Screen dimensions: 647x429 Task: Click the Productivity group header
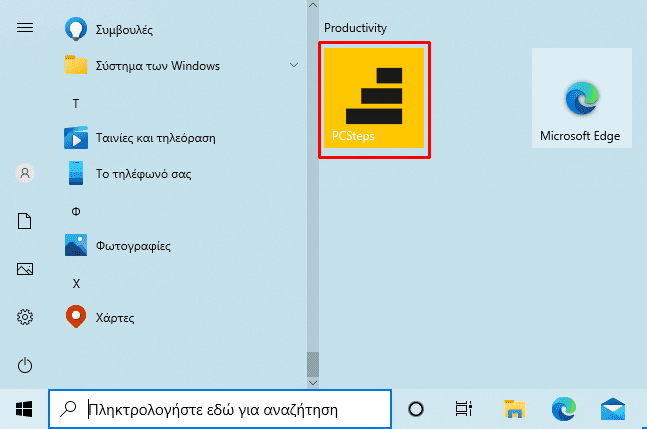tap(355, 28)
